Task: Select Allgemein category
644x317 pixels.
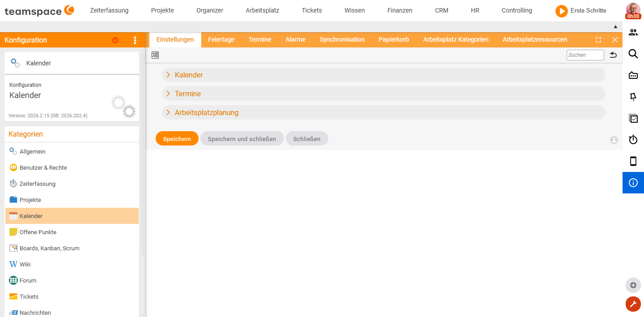Action: [x=72, y=151]
